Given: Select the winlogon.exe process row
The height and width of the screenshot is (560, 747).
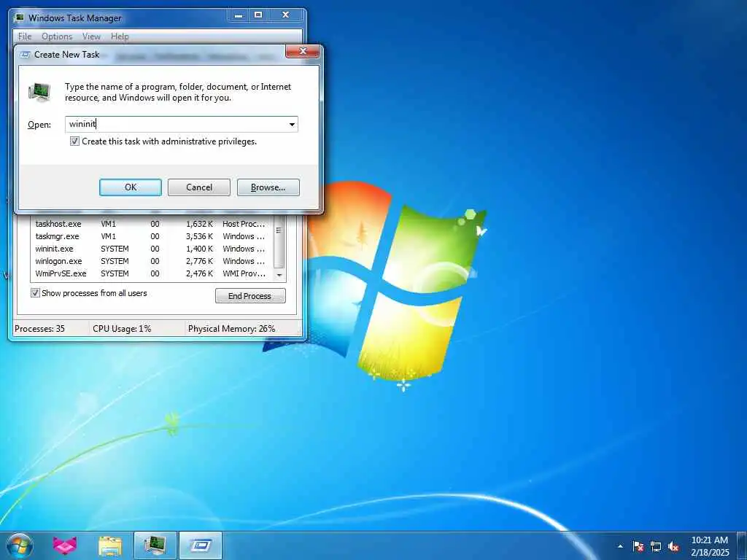Looking at the screenshot, I should pos(152,261).
